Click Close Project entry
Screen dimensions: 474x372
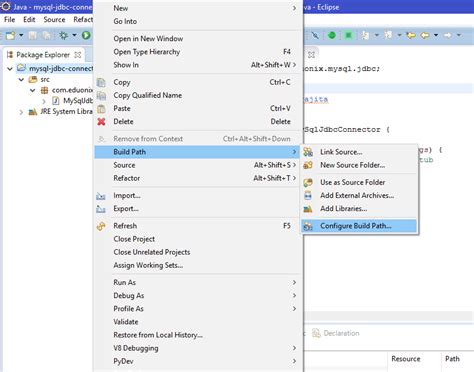coord(197,239)
